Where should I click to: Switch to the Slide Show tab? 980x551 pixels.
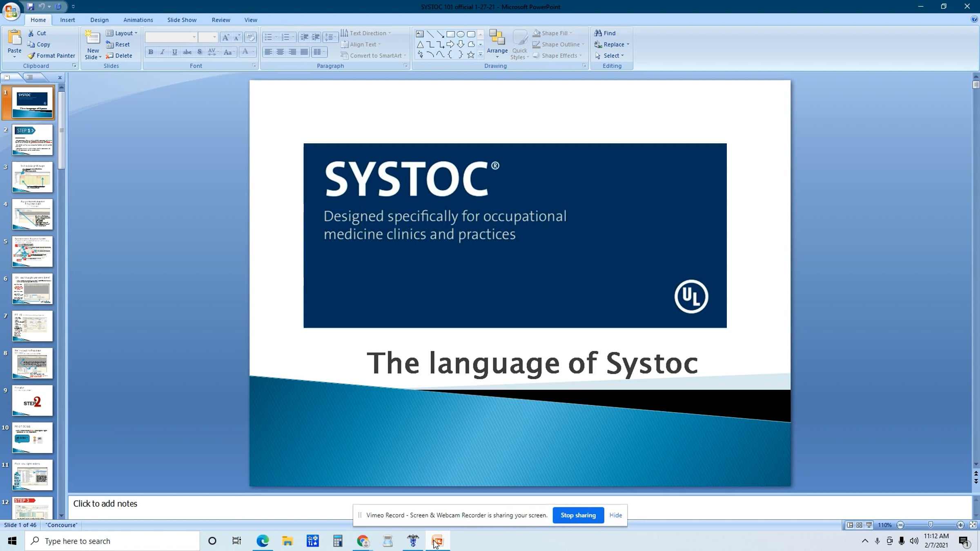tap(182, 20)
